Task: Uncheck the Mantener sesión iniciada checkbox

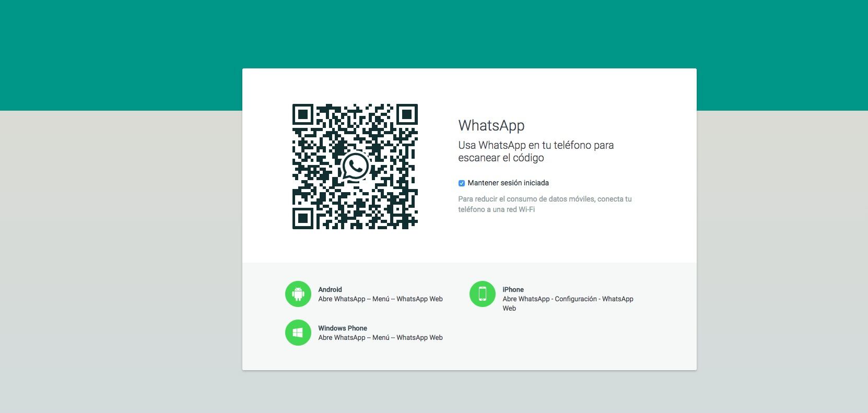Action: point(462,183)
